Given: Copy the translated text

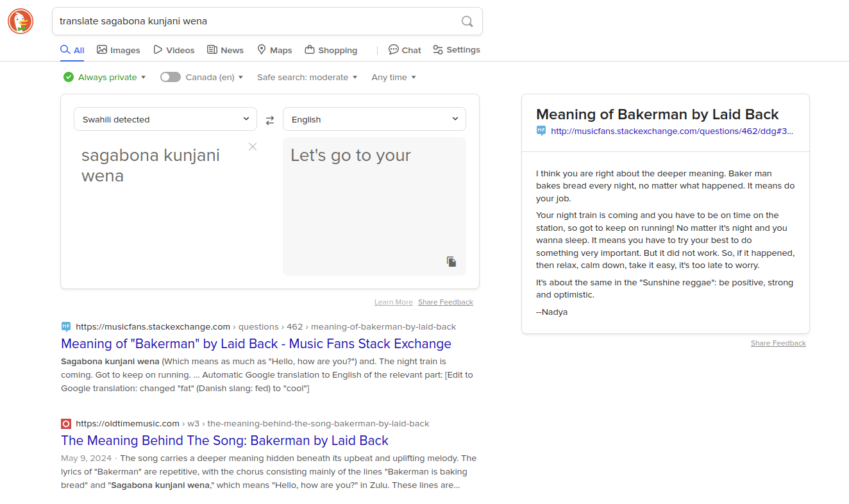Looking at the screenshot, I should (451, 262).
